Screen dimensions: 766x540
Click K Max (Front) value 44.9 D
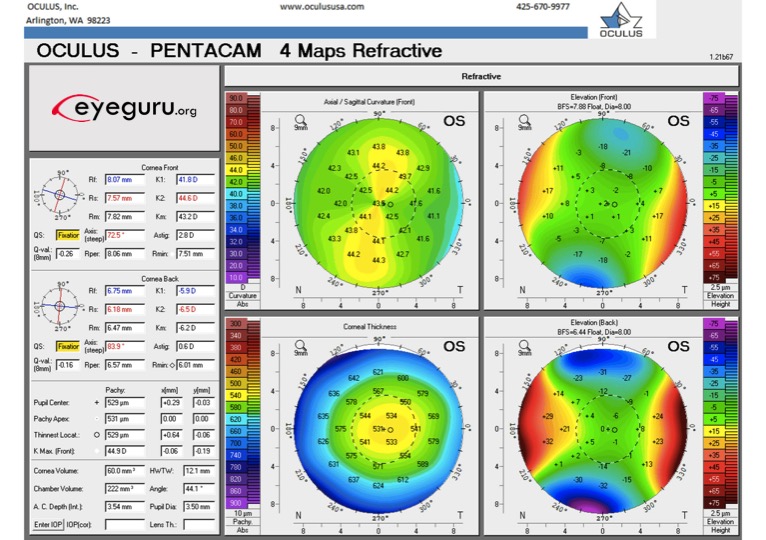pos(125,451)
